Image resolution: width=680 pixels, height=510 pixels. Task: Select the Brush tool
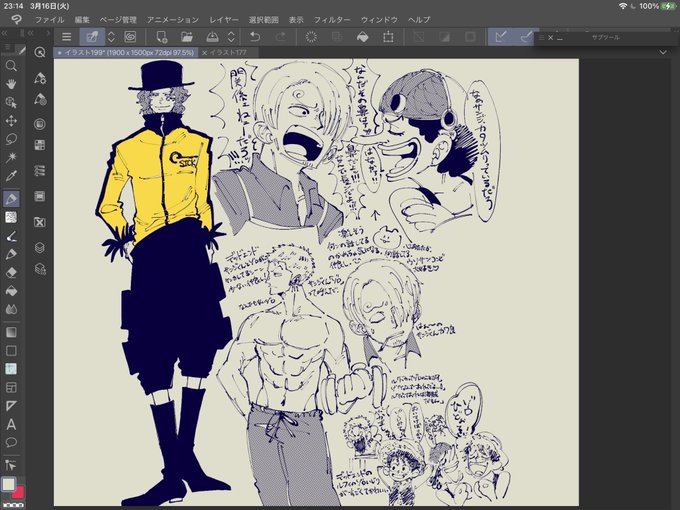click(x=11, y=236)
